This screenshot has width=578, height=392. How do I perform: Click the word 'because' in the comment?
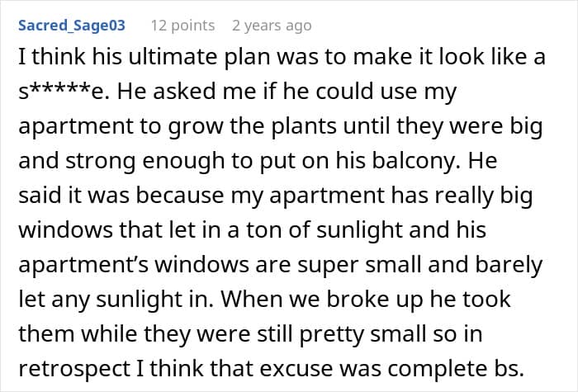coord(180,196)
